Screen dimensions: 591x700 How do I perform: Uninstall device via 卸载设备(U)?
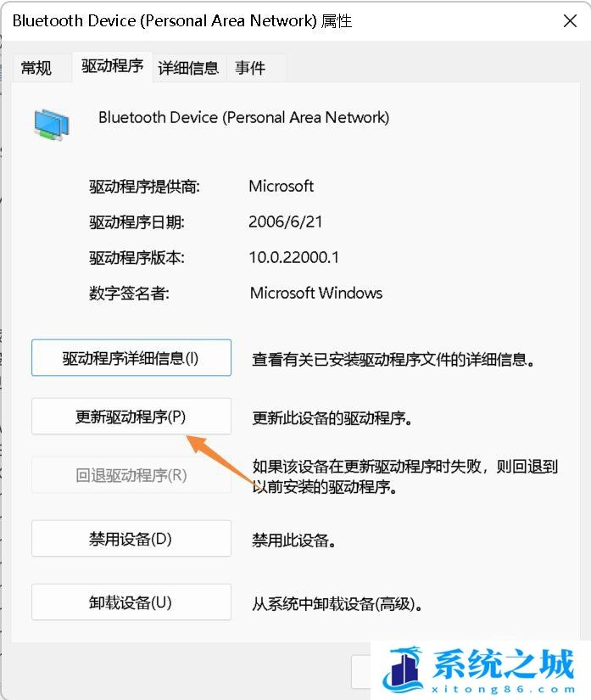(131, 602)
